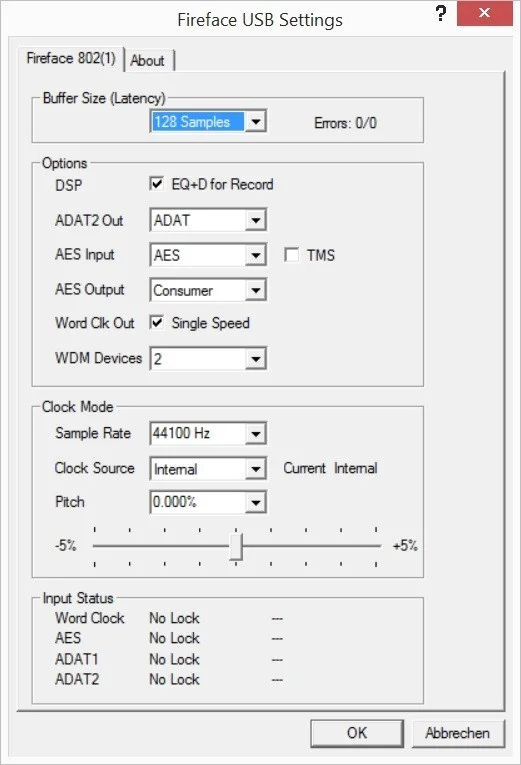This screenshot has height=765, width=521.
Task: Enable the TMS checkbox
Action: point(291,255)
